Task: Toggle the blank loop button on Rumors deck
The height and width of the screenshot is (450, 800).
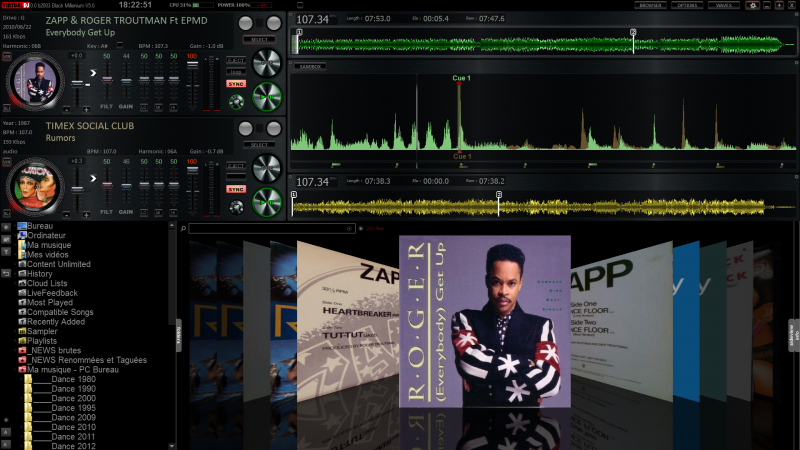Action: point(236,177)
